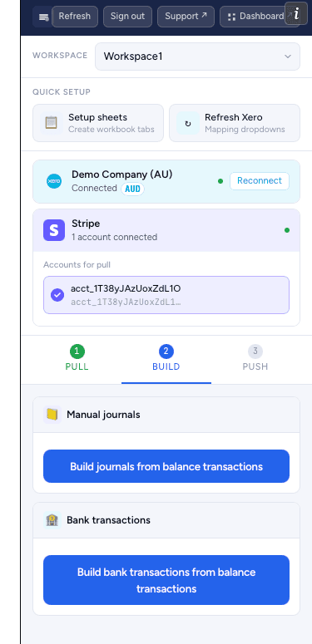Image resolution: width=312 pixels, height=644 pixels.
Task: Click the WORKSPACE label
Action: point(60,56)
